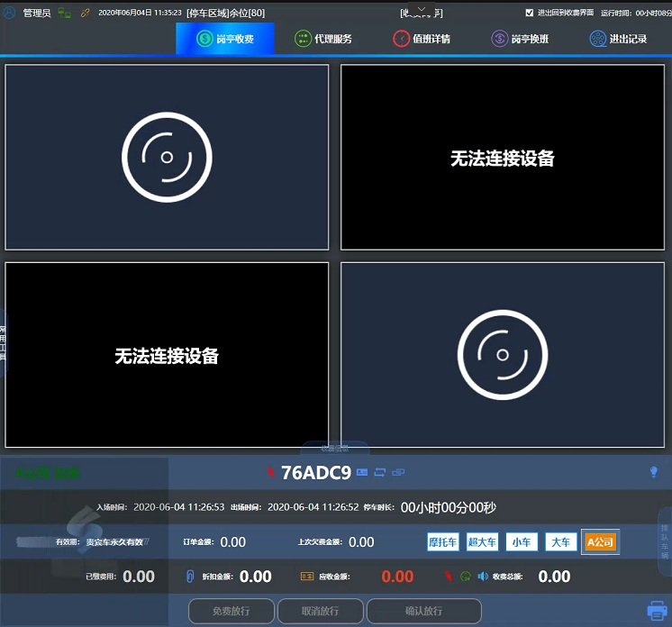Open the 值班详情 tab
The image size is (672, 627).
[x=422, y=39]
